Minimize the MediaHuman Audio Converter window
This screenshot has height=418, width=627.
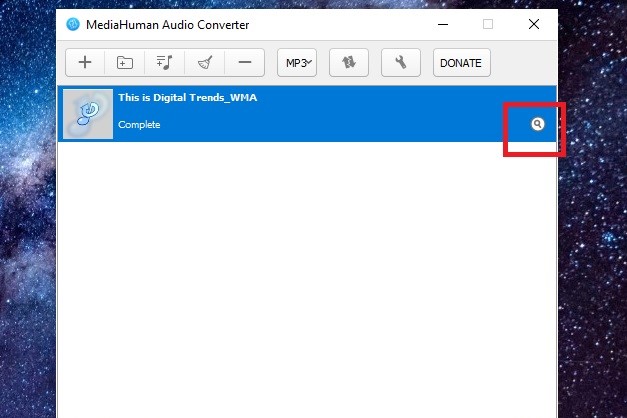click(441, 24)
